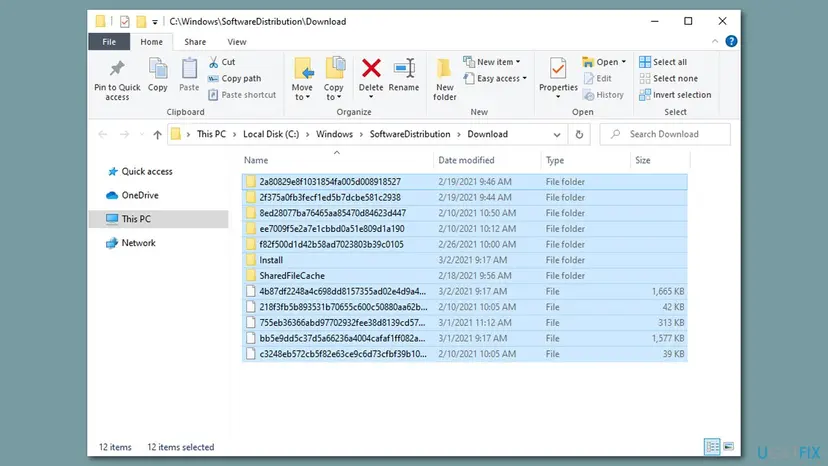
Task: Select folder 8ed28077ba76465aa85470d84623d447
Action: pyautogui.click(x=465, y=213)
